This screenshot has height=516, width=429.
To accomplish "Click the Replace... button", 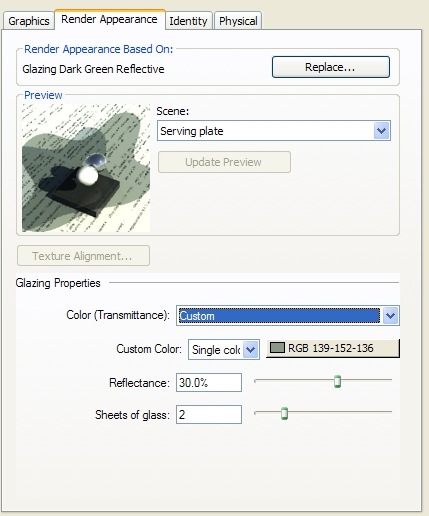I will (331, 67).
